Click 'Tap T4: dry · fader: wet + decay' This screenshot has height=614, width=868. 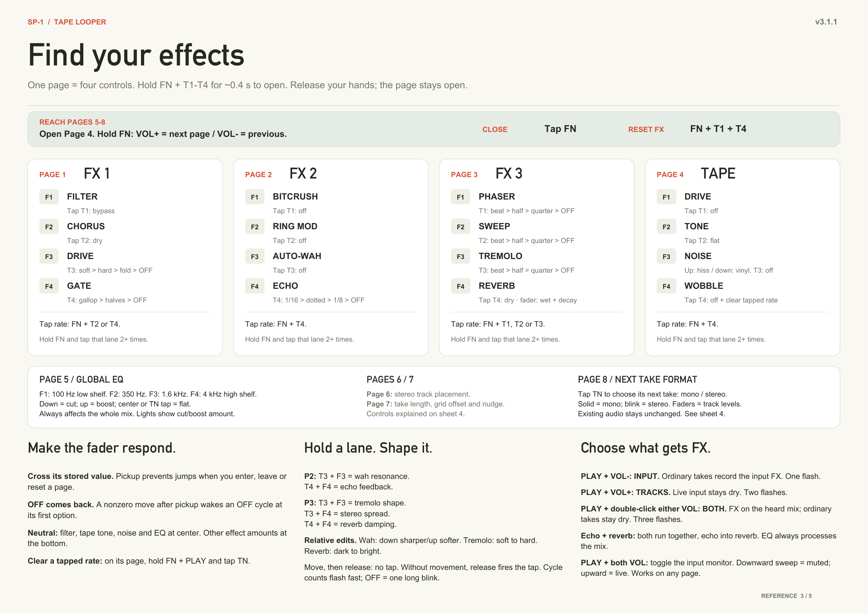528,300
